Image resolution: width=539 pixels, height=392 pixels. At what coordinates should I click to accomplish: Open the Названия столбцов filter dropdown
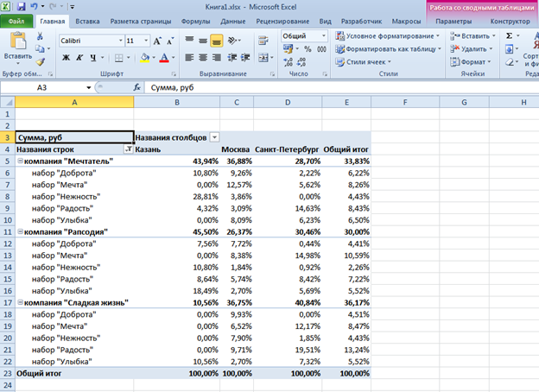(214, 137)
